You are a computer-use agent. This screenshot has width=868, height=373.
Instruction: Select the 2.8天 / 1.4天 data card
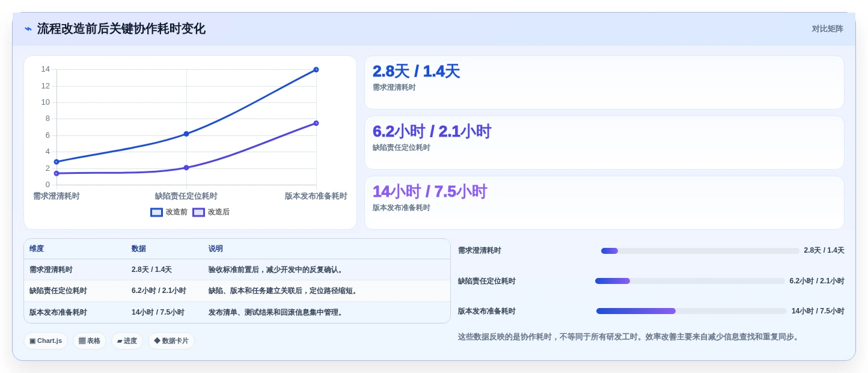[604, 82]
